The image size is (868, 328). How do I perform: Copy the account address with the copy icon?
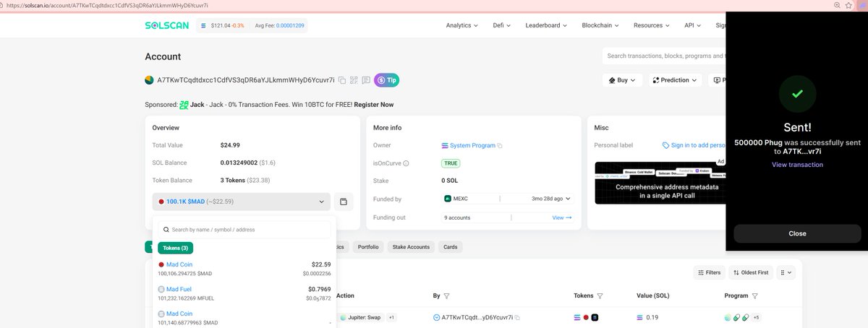click(341, 80)
